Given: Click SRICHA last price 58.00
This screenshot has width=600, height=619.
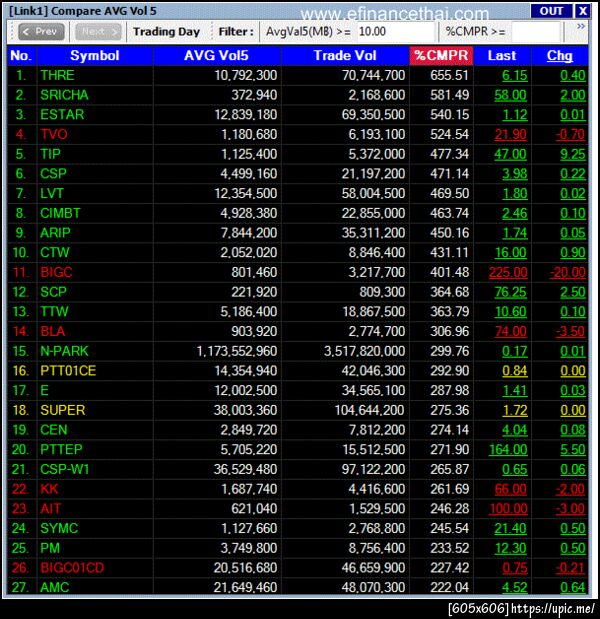Looking at the screenshot, I should (x=510, y=95).
